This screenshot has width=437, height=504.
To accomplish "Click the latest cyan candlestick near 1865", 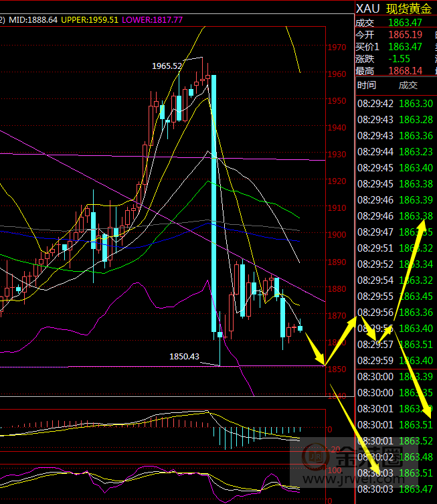I will tap(300, 328).
